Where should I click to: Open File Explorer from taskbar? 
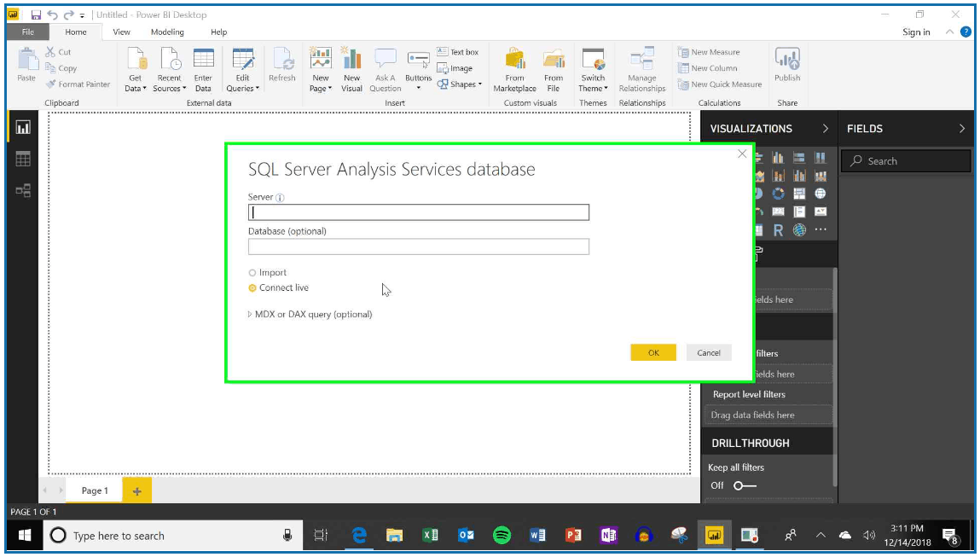(x=394, y=535)
